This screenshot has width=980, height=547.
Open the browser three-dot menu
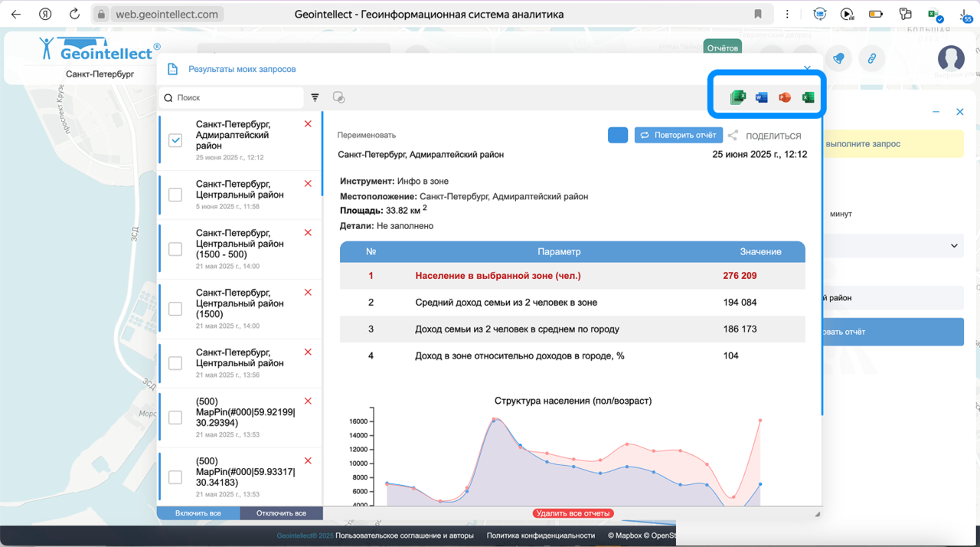[787, 14]
